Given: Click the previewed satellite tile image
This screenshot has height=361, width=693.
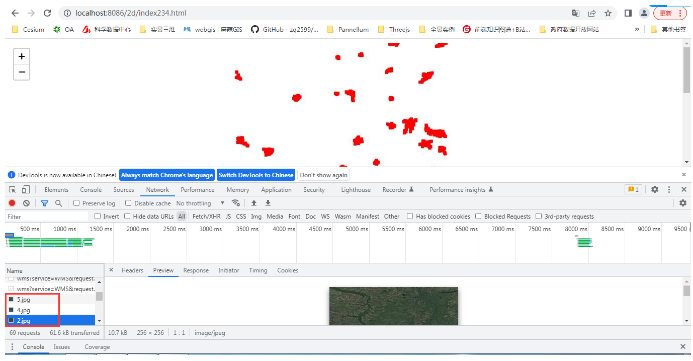Looking at the screenshot, I should pyautogui.click(x=393, y=306).
